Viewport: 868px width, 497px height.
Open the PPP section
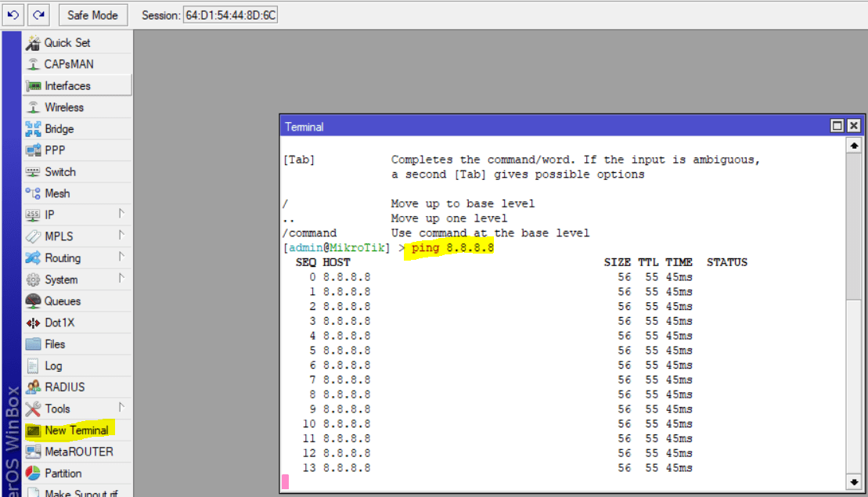tap(55, 150)
